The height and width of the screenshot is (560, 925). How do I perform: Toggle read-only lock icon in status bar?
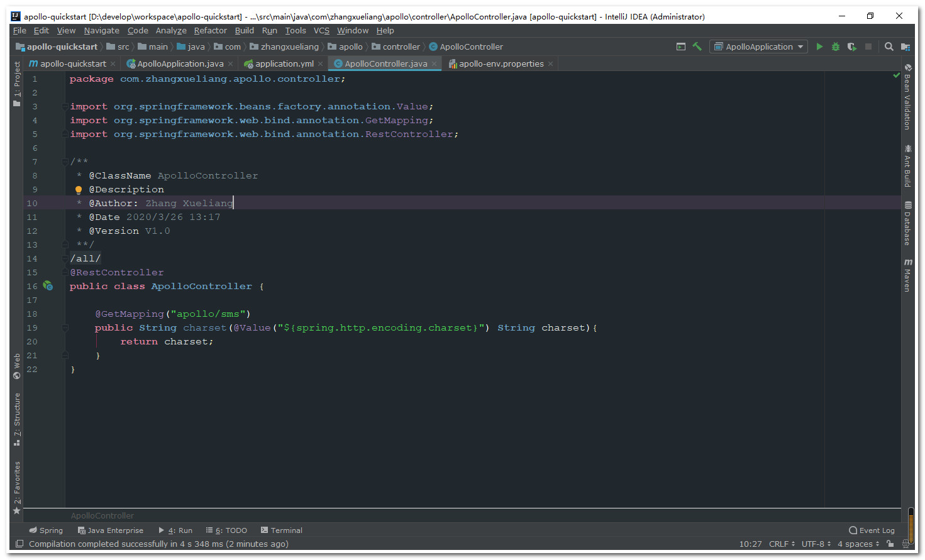point(890,544)
